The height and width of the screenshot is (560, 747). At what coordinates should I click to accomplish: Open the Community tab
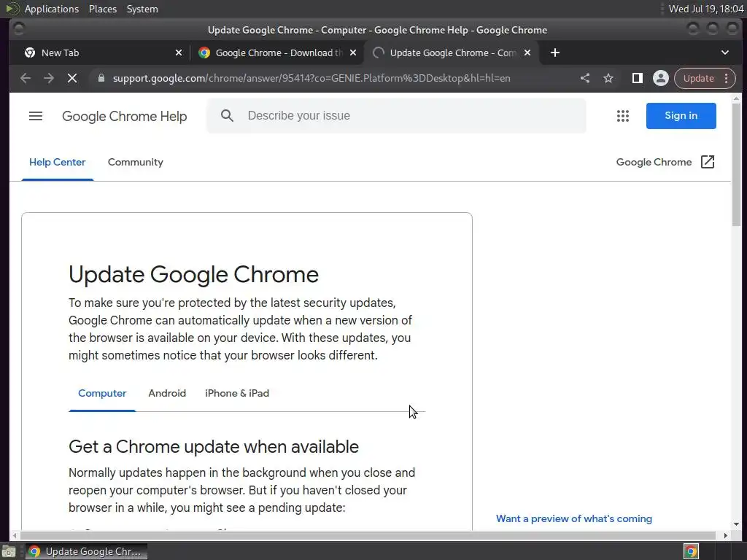tap(136, 162)
